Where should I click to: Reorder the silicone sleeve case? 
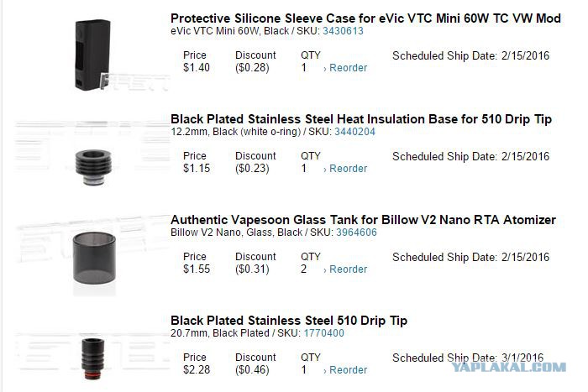pyautogui.click(x=346, y=68)
